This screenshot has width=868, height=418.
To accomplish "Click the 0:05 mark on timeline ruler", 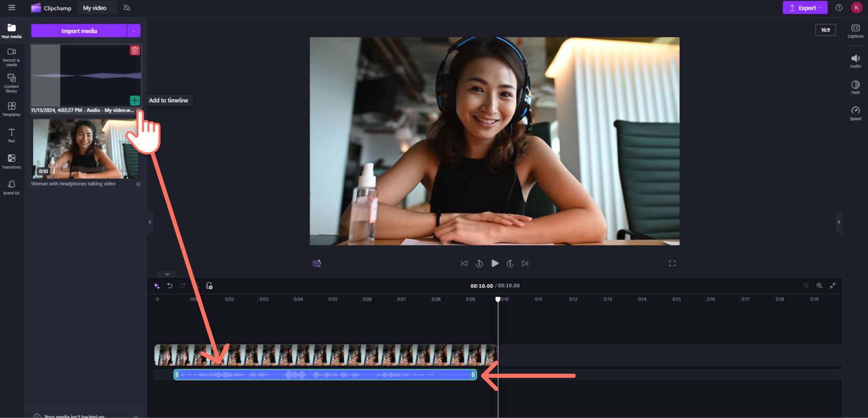I will [333, 299].
